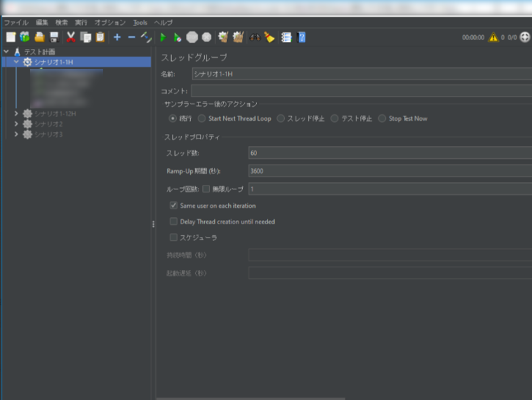This screenshot has height=400, width=532.
Task: Click the コメント comment field
Action: 362,91
